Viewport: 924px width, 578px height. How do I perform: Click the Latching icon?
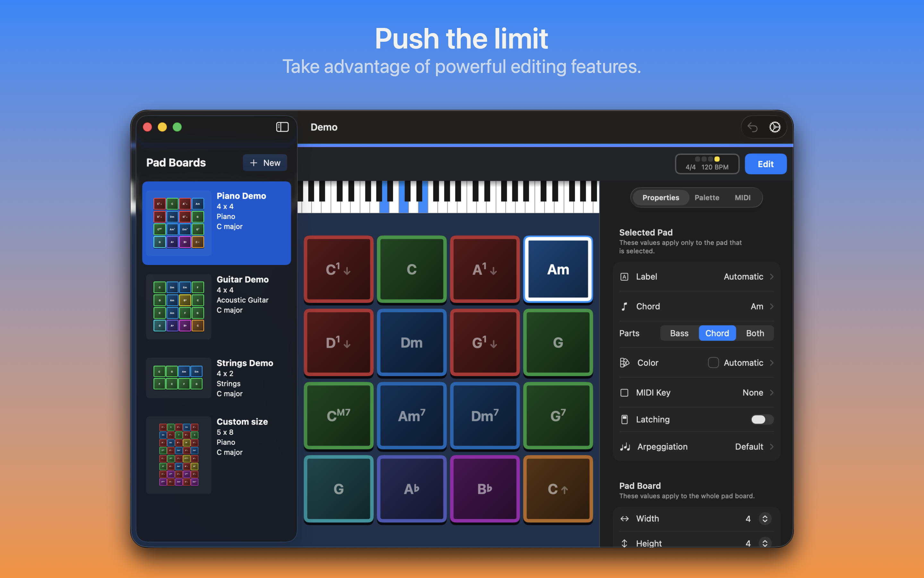(x=624, y=419)
